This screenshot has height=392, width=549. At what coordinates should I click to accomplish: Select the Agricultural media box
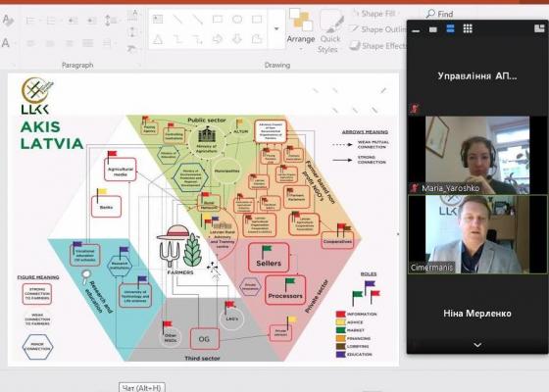[x=120, y=170]
